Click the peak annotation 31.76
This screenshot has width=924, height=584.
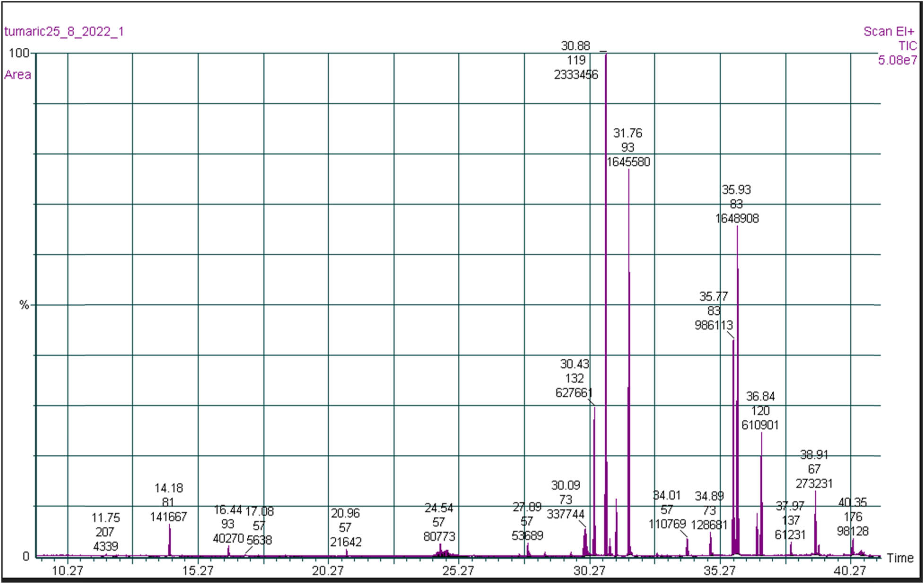point(628,133)
